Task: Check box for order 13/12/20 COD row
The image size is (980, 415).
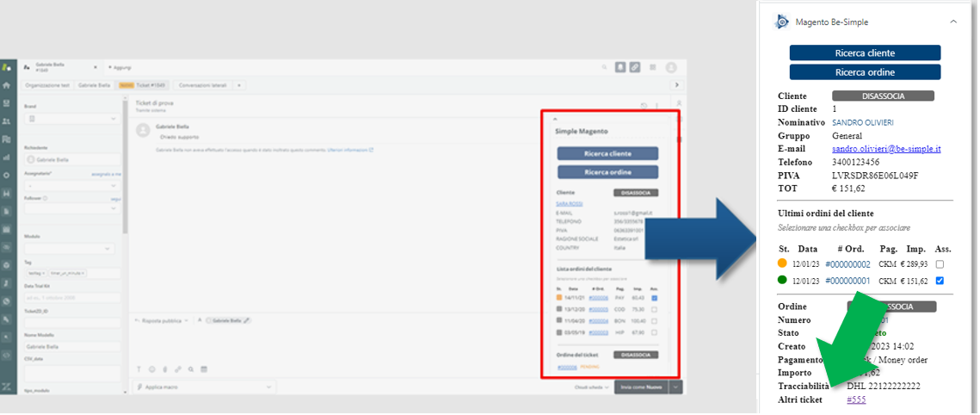Action: click(655, 309)
